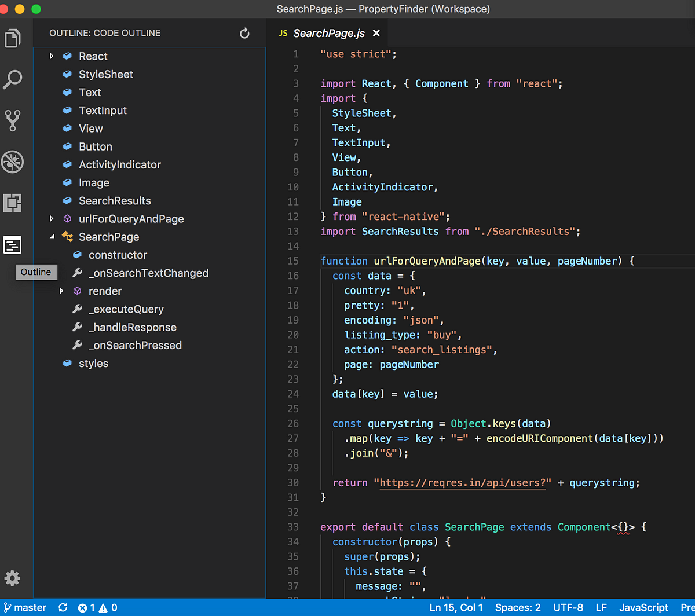Select Button in the outline

[x=96, y=146]
